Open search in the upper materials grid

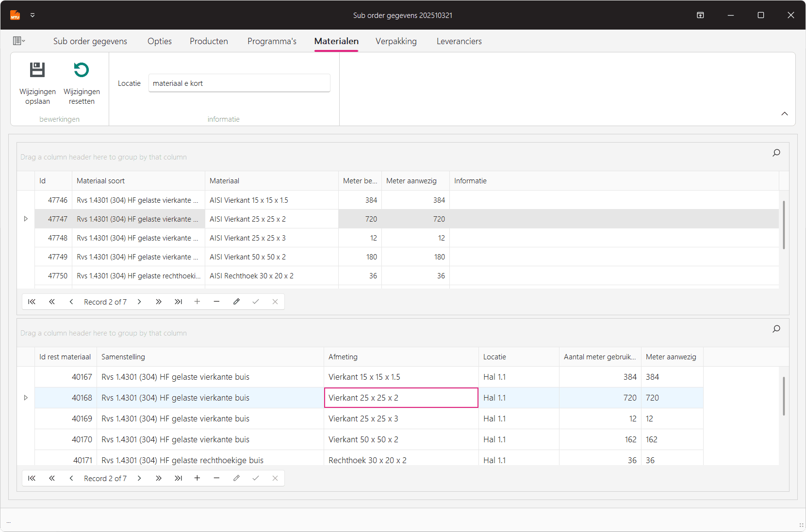pyautogui.click(x=776, y=153)
